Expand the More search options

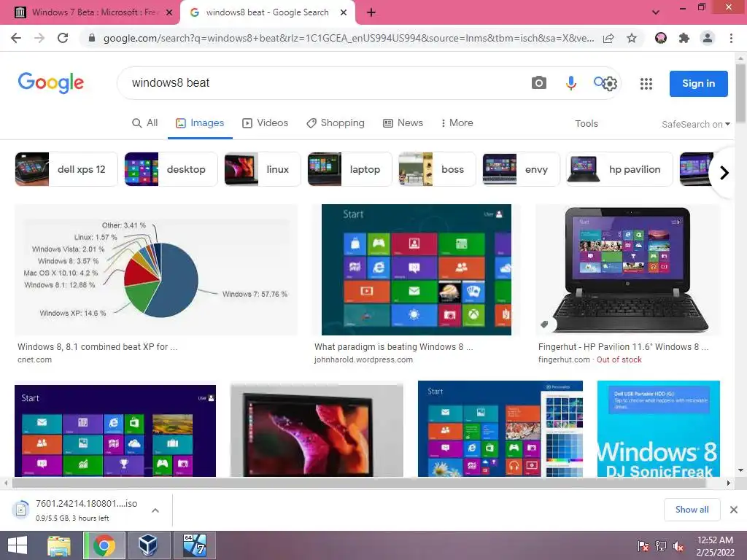(457, 122)
